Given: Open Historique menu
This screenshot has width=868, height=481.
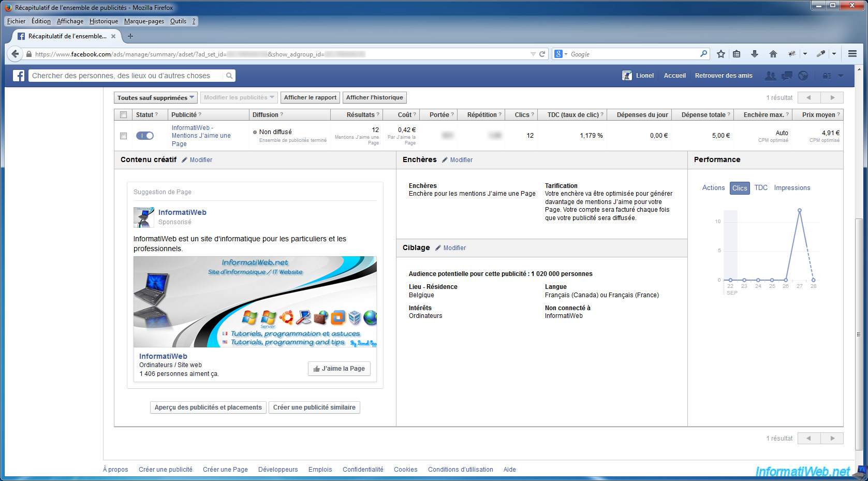Looking at the screenshot, I should coord(104,21).
